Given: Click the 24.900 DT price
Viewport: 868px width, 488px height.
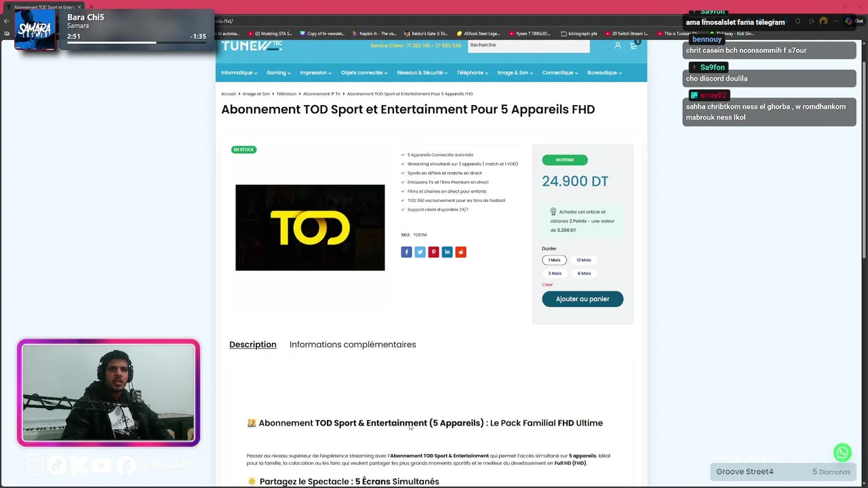Looking at the screenshot, I should coord(575,181).
